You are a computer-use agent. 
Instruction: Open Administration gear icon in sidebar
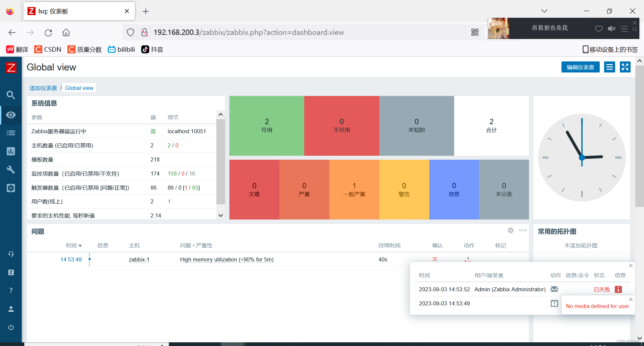click(x=11, y=188)
